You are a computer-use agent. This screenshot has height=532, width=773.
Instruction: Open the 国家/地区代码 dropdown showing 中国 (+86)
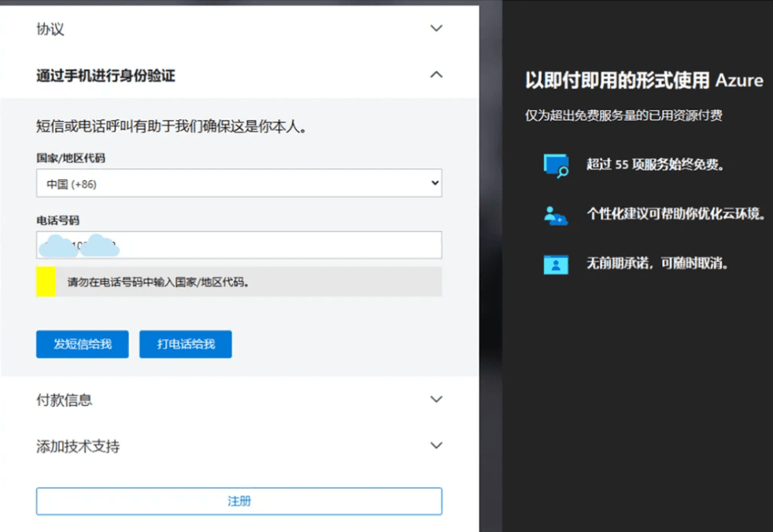pyautogui.click(x=239, y=183)
